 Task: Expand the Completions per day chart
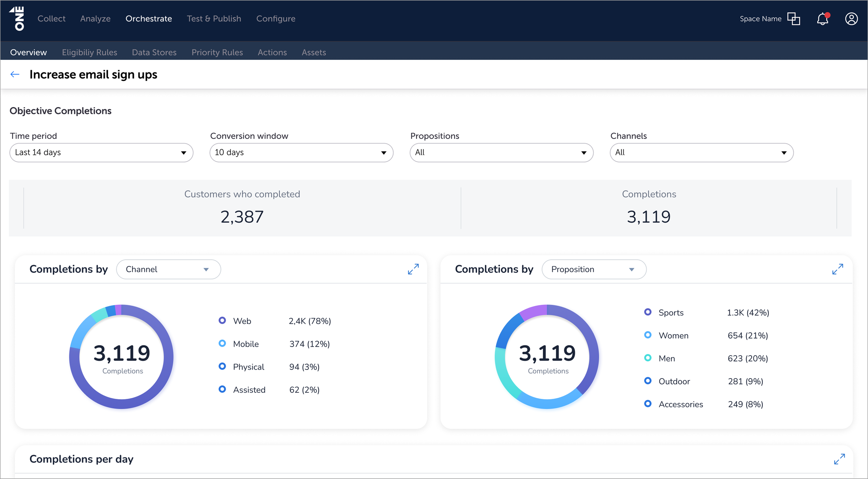(839, 459)
